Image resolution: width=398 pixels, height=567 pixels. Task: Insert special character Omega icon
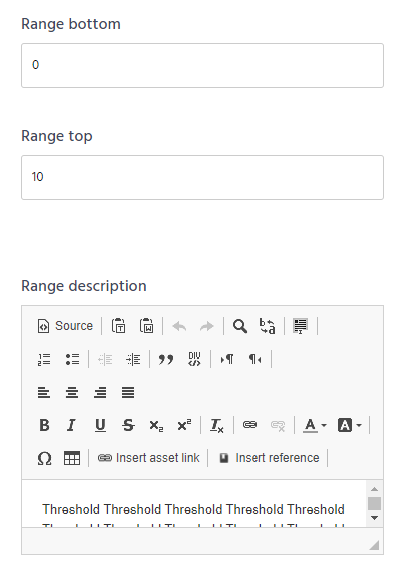tap(44, 459)
